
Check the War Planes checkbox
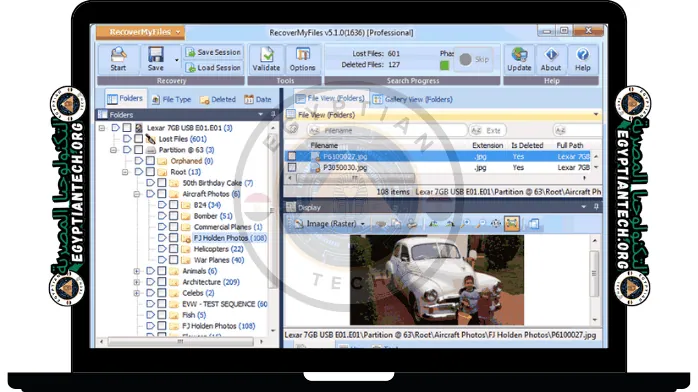(174, 260)
